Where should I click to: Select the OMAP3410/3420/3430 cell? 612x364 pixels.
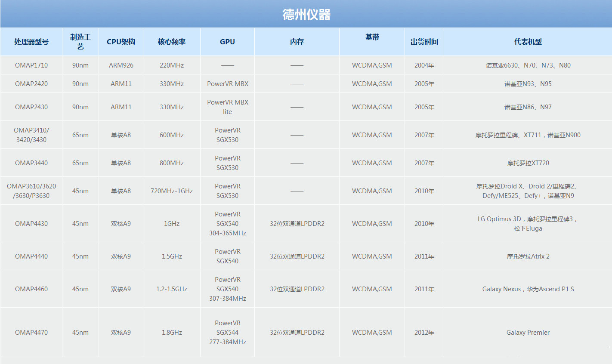tap(31, 135)
